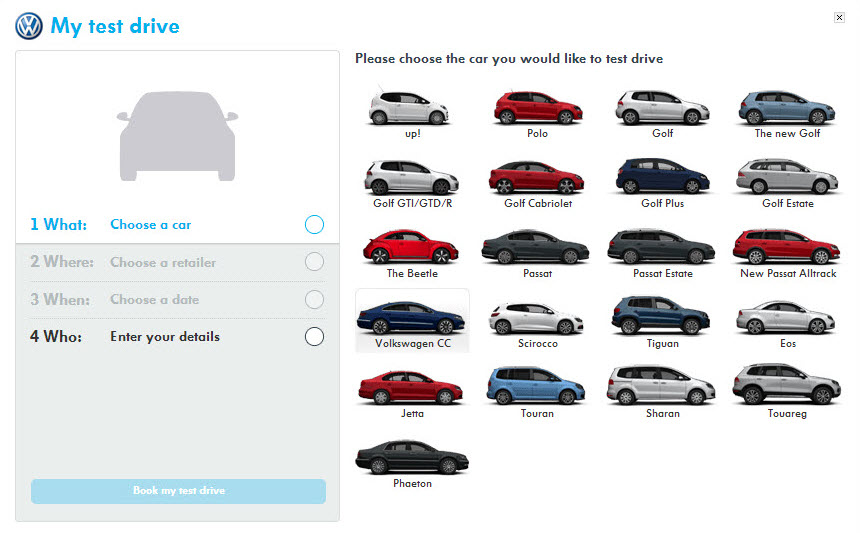Open the Choose a car step
The width and height of the screenshot is (860, 533).
(151, 224)
